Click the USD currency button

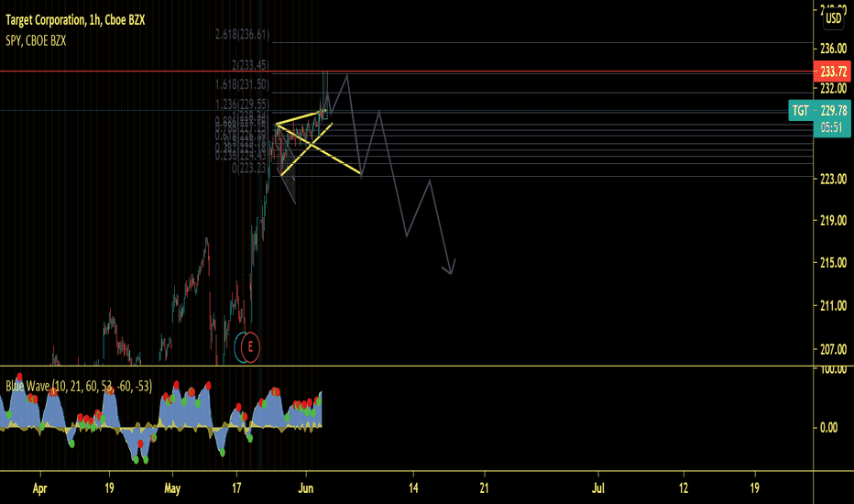tap(833, 18)
